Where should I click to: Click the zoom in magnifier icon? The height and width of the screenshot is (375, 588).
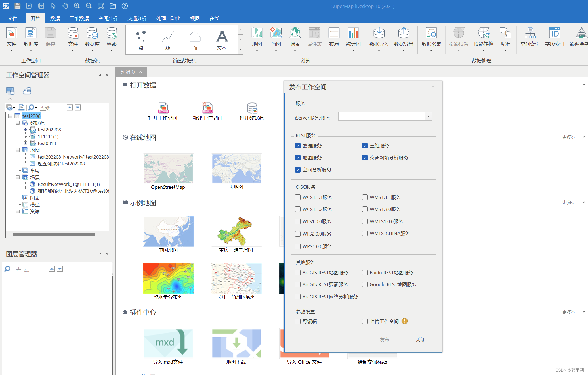[77, 6]
